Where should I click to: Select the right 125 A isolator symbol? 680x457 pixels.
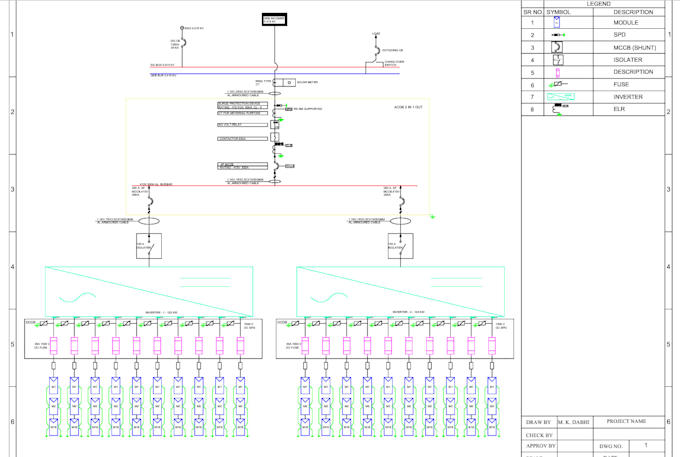coord(400,246)
